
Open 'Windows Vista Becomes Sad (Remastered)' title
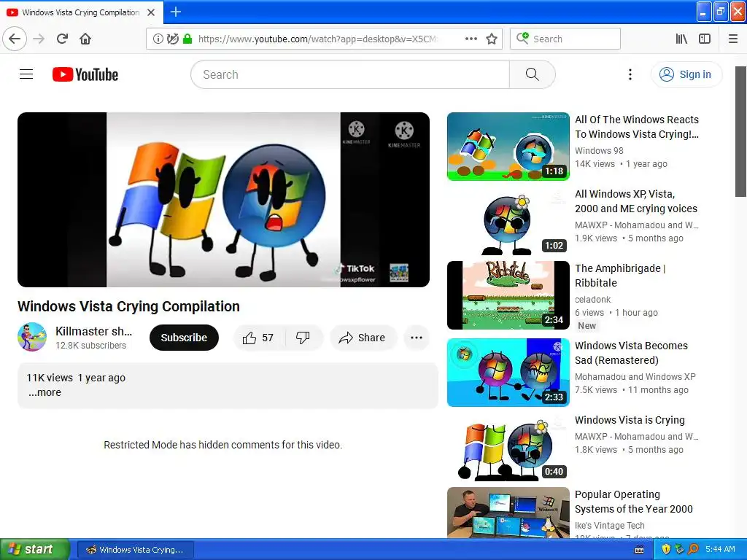coord(631,353)
